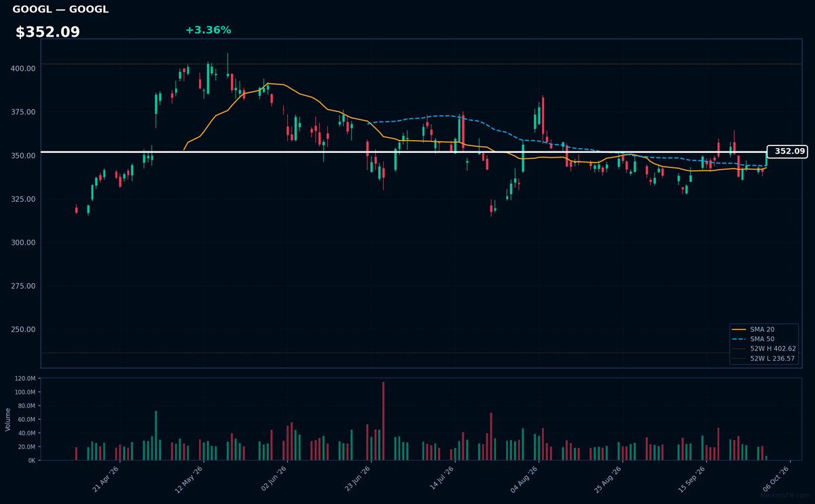815x504 pixels.
Task: Click the 02 Jun '26 date label
Action: [274, 480]
